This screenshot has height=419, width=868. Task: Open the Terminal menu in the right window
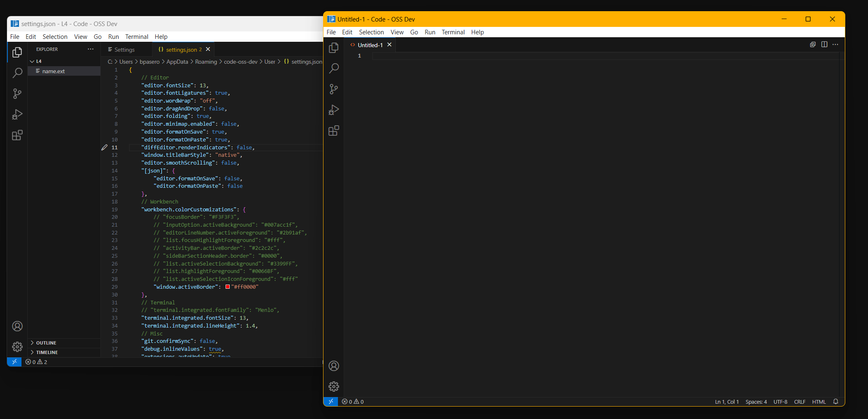453,32
